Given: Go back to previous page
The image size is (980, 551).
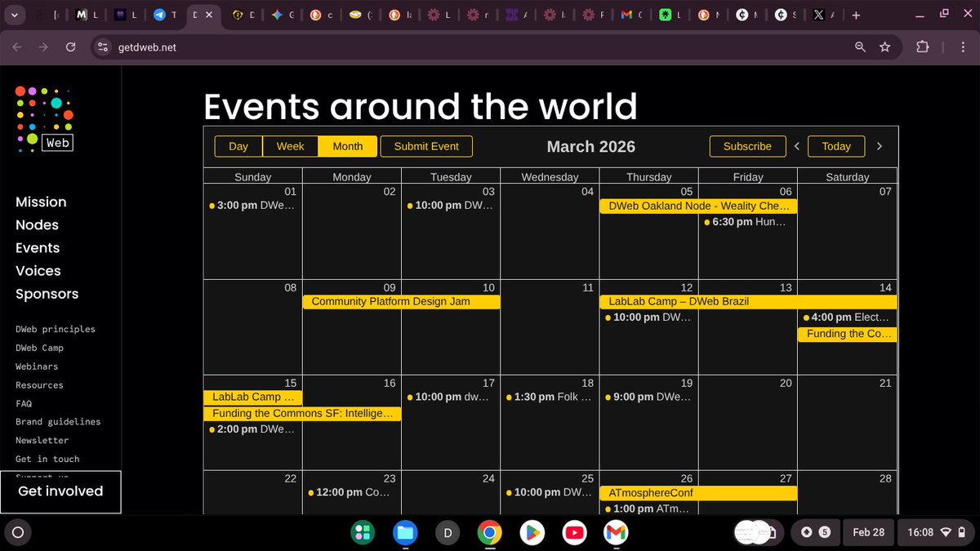Looking at the screenshot, I should [17, 47].
